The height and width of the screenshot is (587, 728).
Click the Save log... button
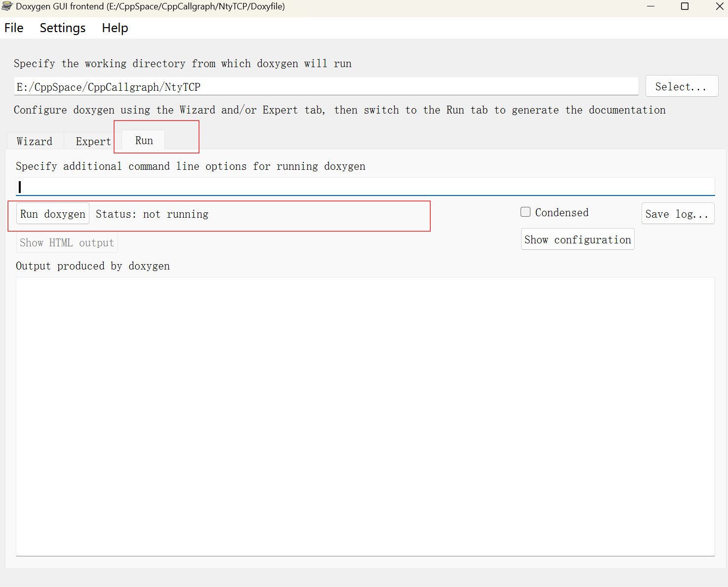point(678,214)
